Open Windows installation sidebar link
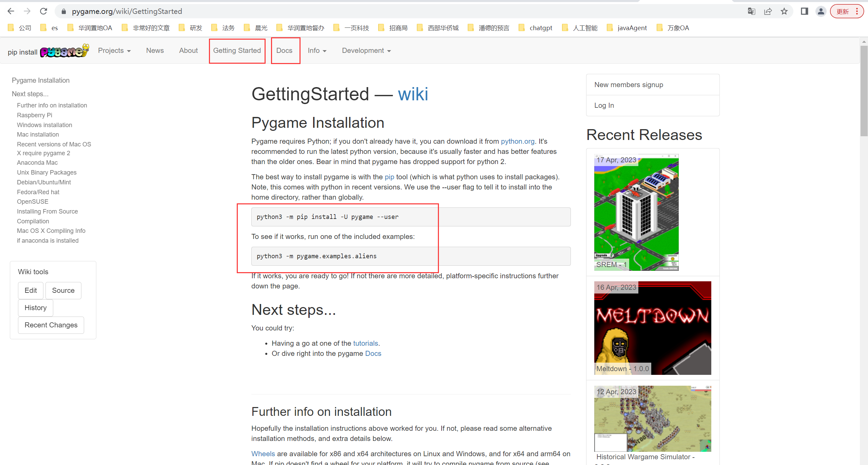This screenshot has height=465, width=868. [44, 125]
